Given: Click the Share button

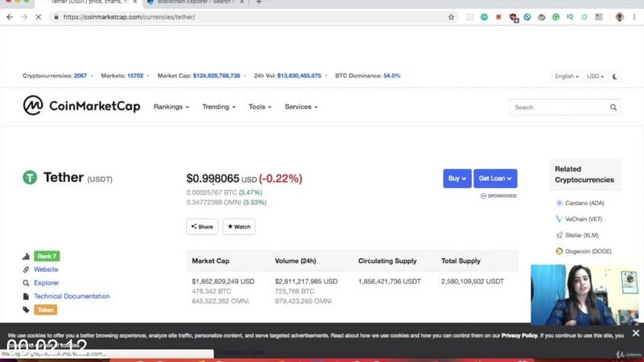Looking at the screenshot, I should click(x=202, y=227).
